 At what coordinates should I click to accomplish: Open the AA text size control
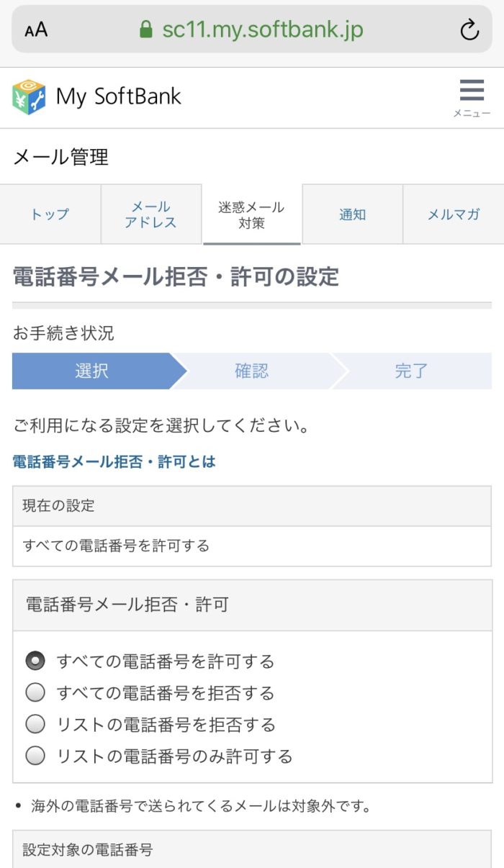coord(36,30)
